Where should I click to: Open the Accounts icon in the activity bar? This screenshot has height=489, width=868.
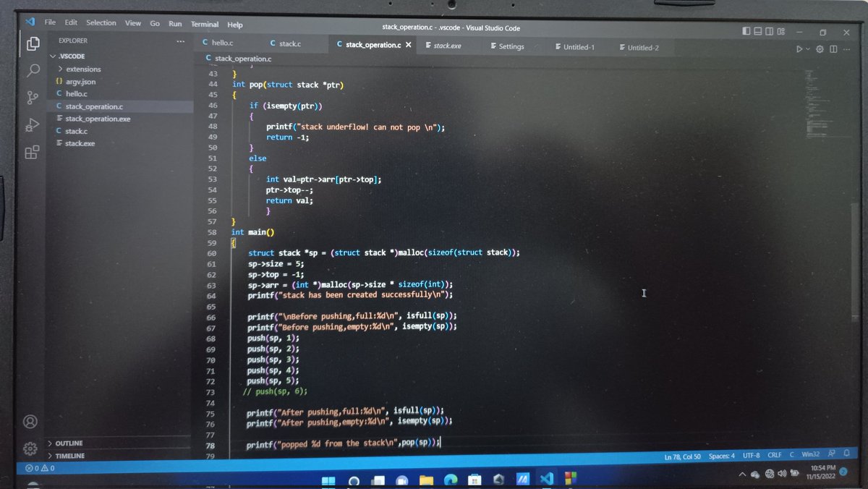pyautogui.click(x=30, y=422)
